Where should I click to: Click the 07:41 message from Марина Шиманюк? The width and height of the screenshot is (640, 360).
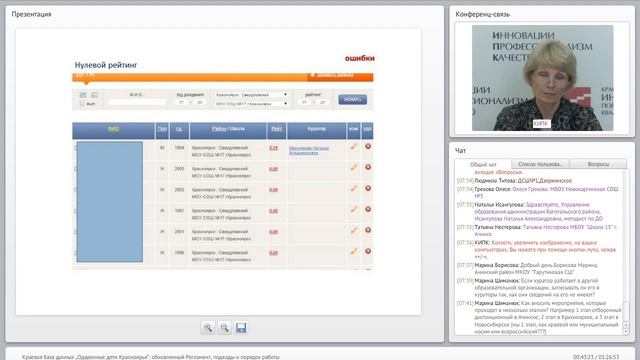539,317
